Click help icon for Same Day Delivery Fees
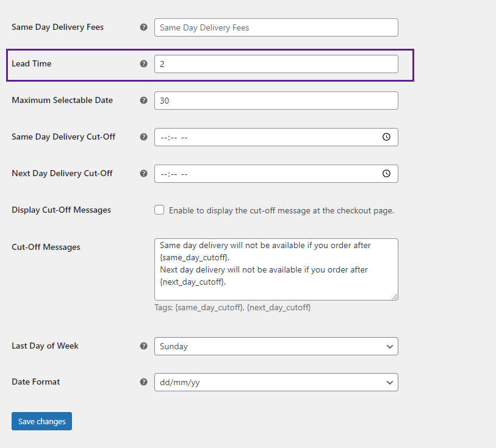 pos(143,27)
